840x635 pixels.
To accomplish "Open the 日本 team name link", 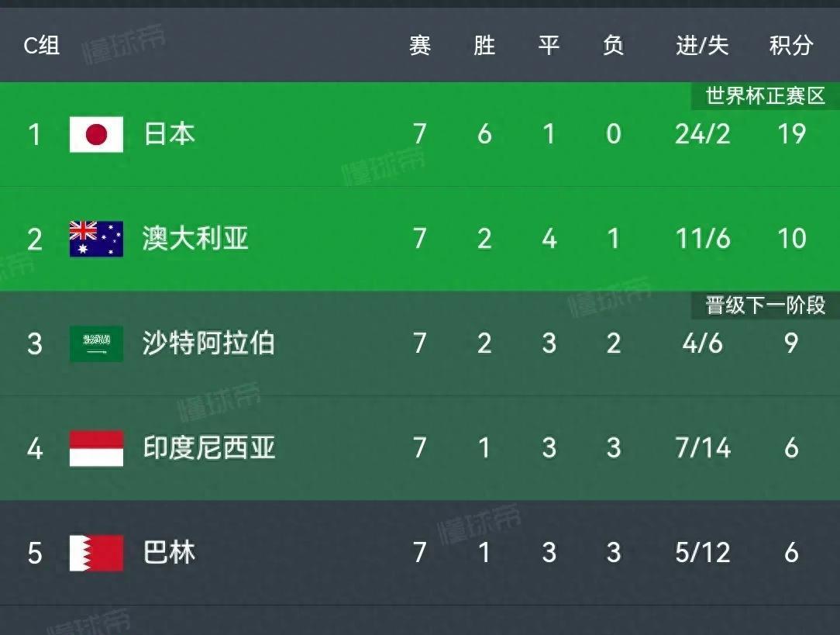I will pyautogui.click(x=169, y=134).
